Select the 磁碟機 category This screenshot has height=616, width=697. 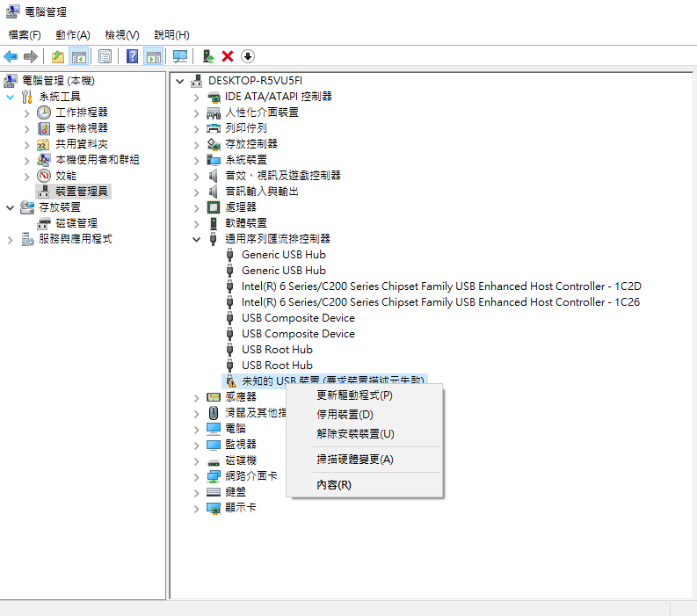[241, 460]
